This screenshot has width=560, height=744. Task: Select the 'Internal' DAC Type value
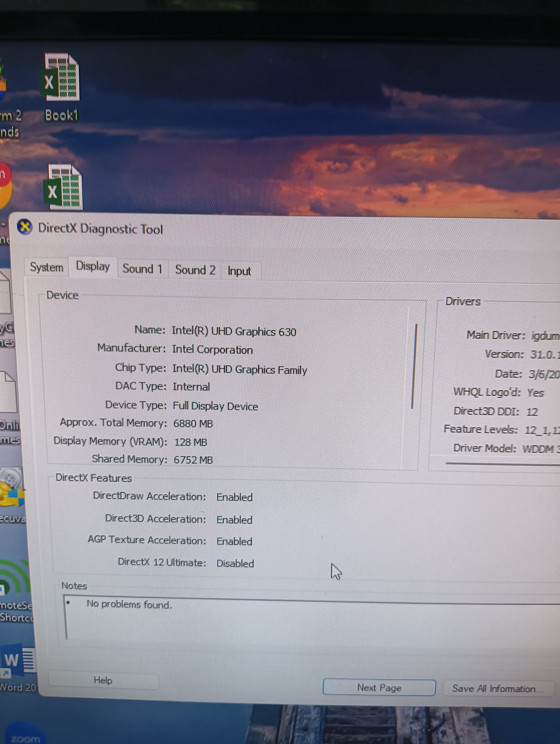[x=191, y=387]
